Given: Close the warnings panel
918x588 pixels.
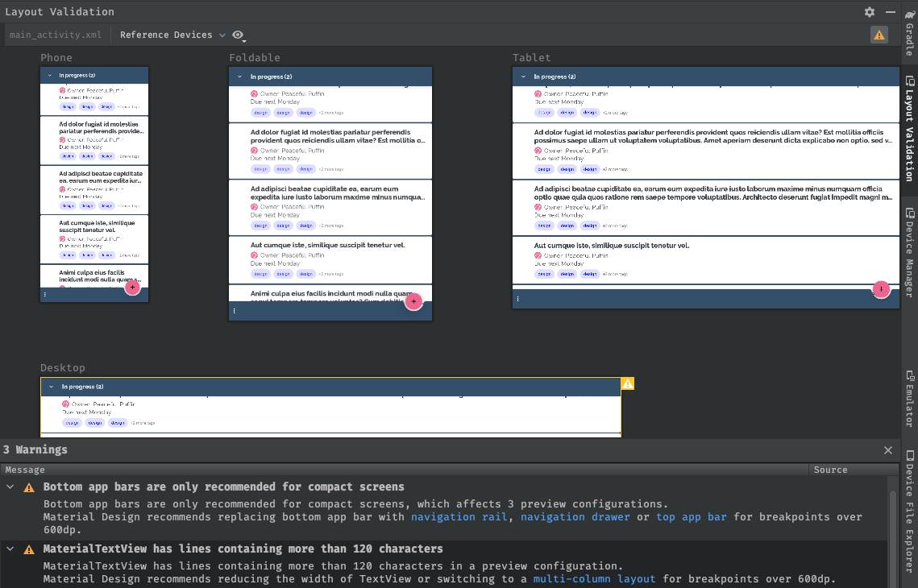Looking at the screenshot, I should [888, 450].
